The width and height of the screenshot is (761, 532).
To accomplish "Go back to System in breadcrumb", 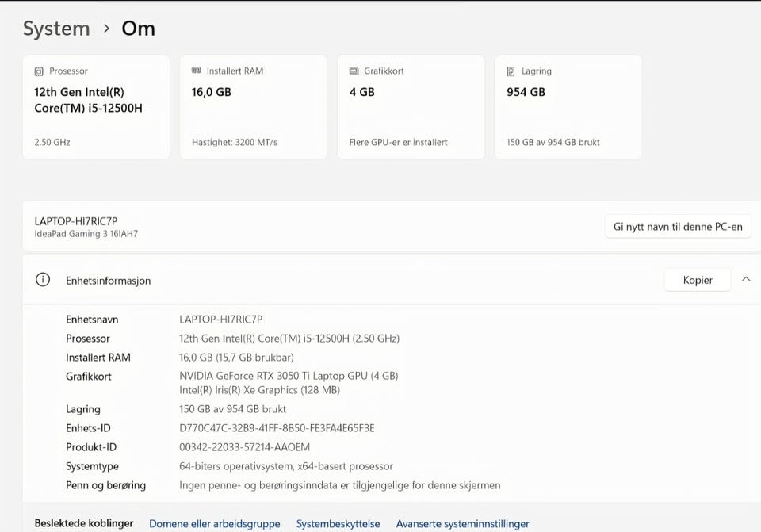I will [56, 29].
